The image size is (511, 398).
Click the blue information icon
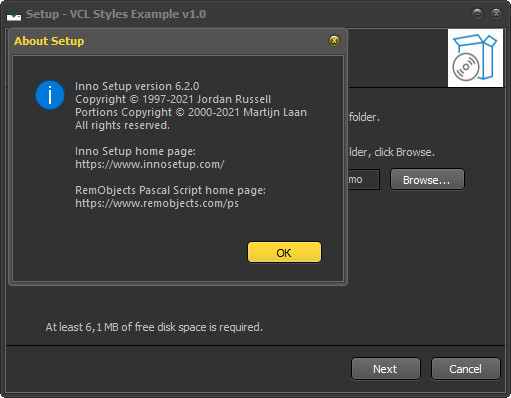point(50,95)
